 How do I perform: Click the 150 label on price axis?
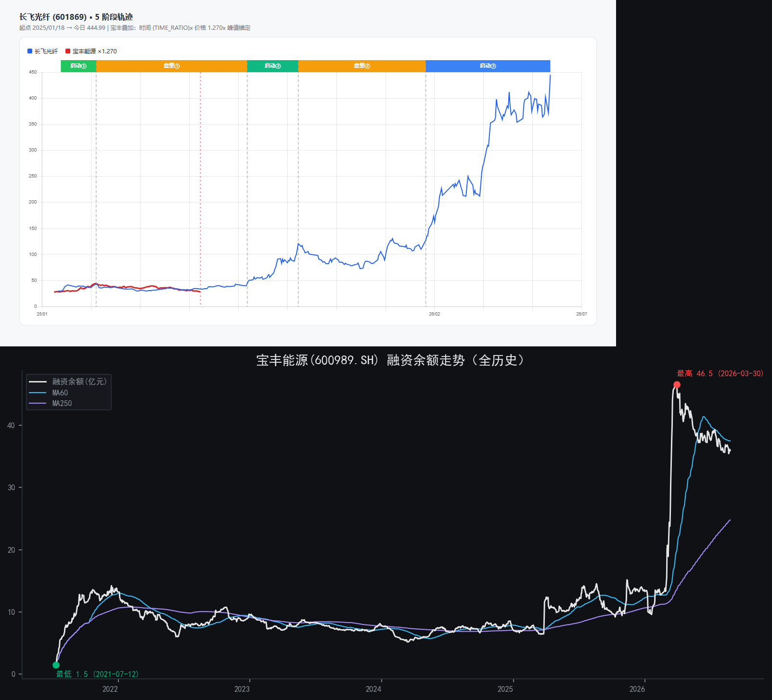pos(33,229)
